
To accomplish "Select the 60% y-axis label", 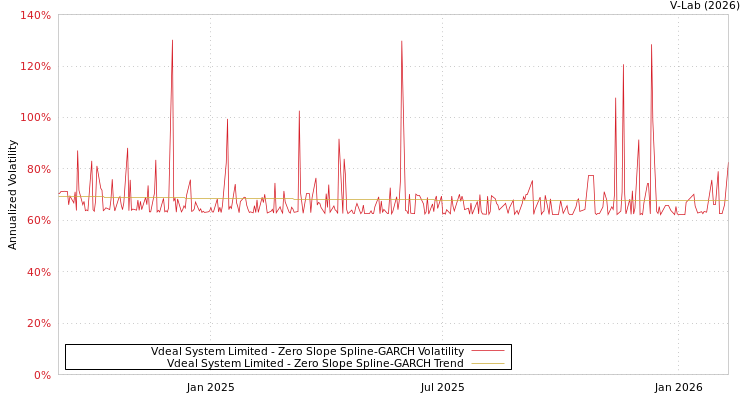I will [x=39, y=221].
